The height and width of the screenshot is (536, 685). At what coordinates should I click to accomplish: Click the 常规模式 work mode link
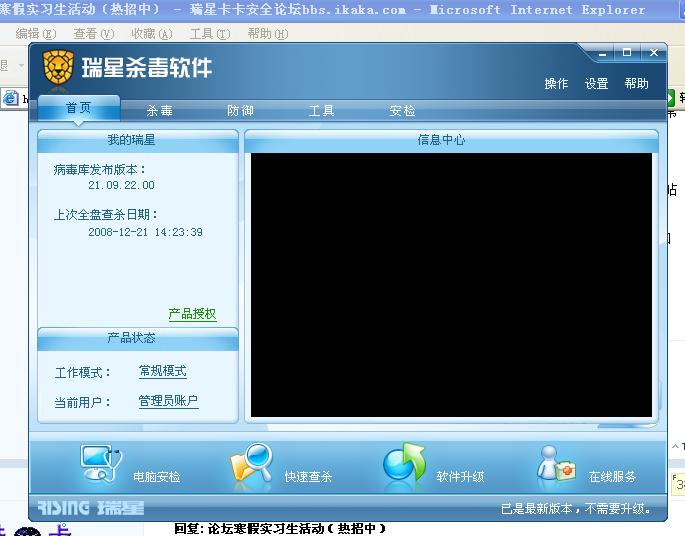[x=163, y=371]
